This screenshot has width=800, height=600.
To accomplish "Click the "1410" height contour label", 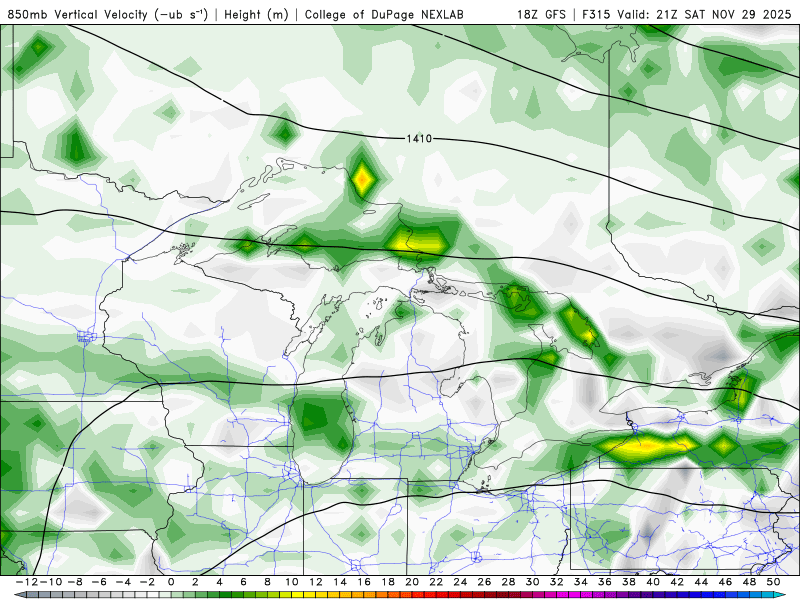I will coord(419,139).
